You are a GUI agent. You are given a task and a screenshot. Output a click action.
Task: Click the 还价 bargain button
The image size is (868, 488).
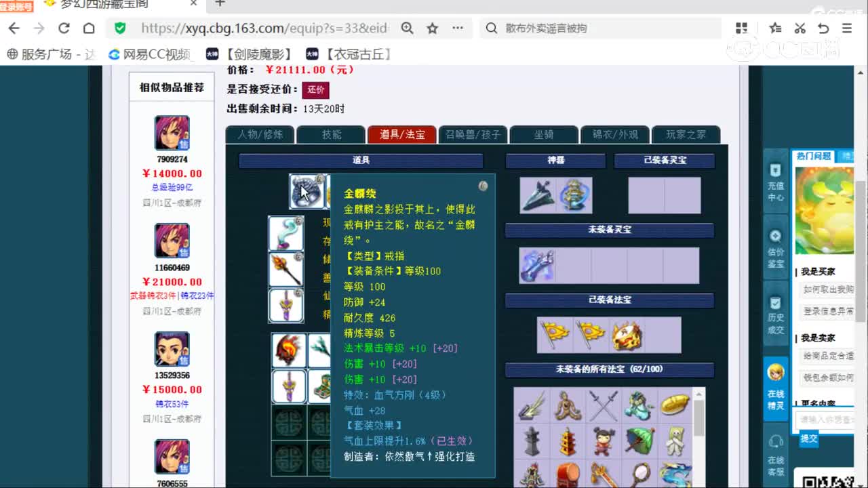(315, 89)
